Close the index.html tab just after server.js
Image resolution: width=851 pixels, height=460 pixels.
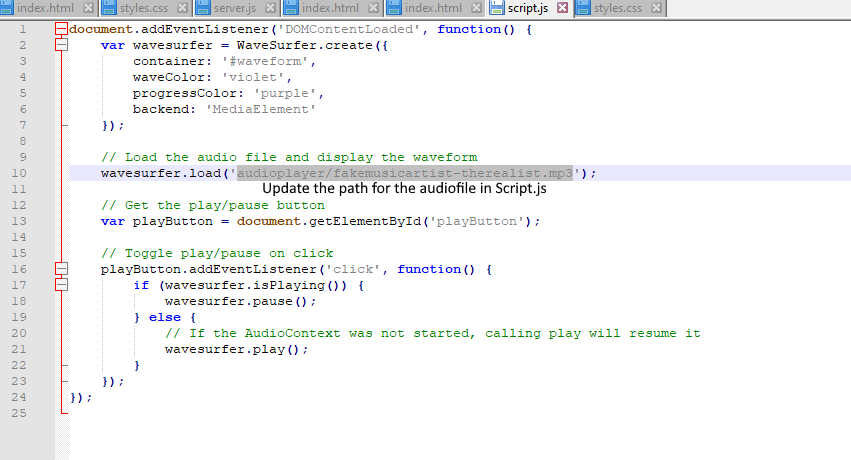click(373, 8)
